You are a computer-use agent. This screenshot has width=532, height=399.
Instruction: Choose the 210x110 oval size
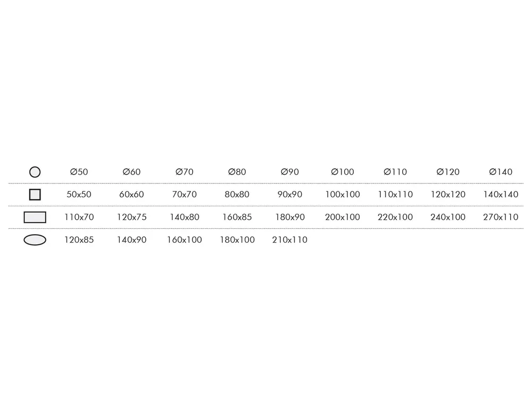tap(289, 240)
